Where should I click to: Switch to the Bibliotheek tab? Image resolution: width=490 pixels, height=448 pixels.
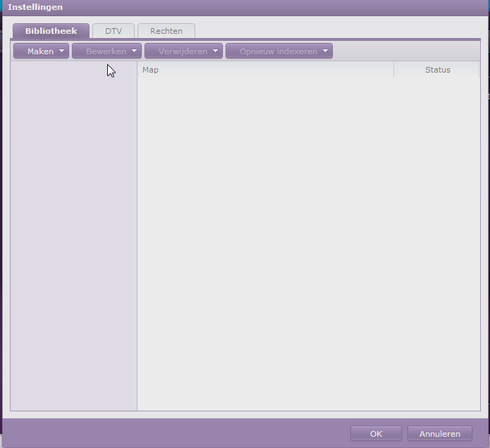(51, 31)
